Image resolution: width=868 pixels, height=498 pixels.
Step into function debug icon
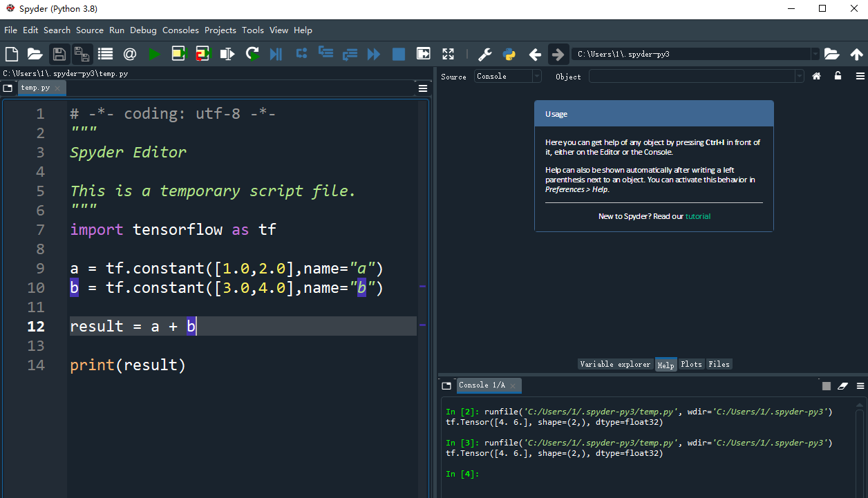325,53
